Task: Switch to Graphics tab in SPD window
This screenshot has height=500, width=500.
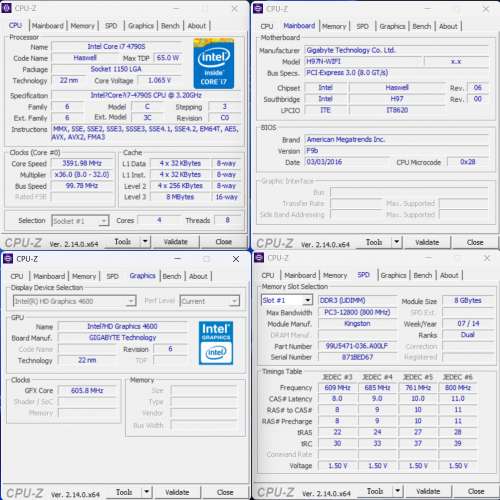Action: tap(393, 275)
